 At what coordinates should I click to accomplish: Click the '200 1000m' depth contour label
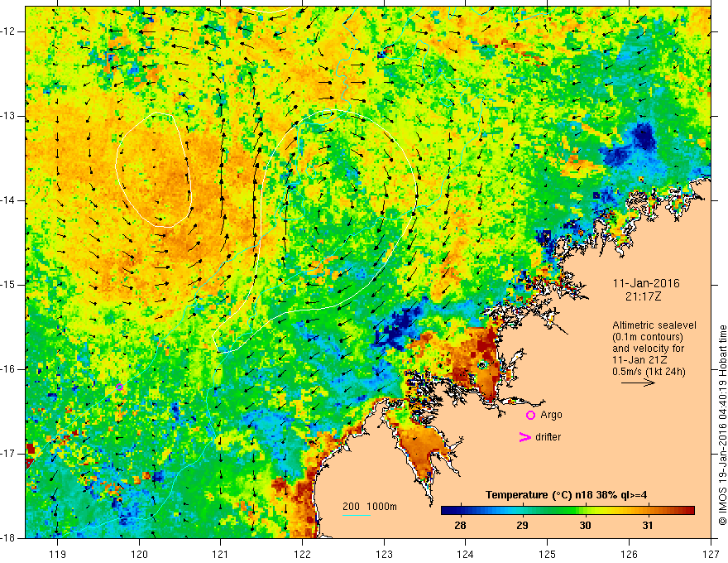tap(370, 507)
